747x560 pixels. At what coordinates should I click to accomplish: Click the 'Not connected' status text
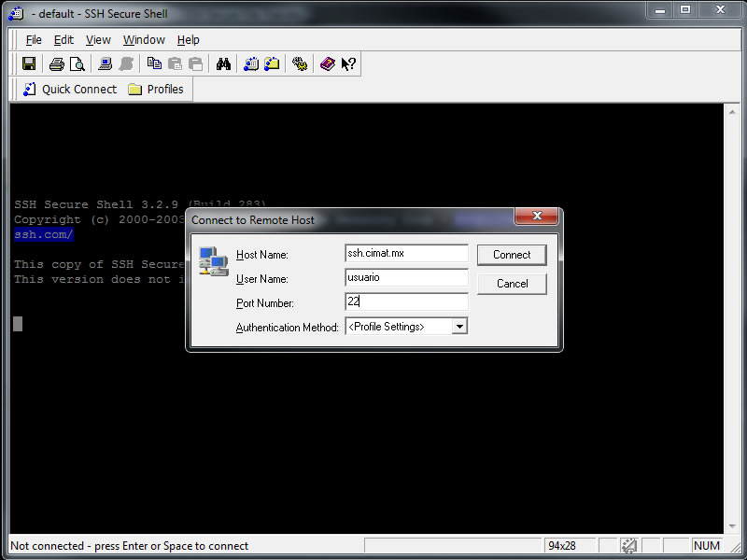(129, 546)
